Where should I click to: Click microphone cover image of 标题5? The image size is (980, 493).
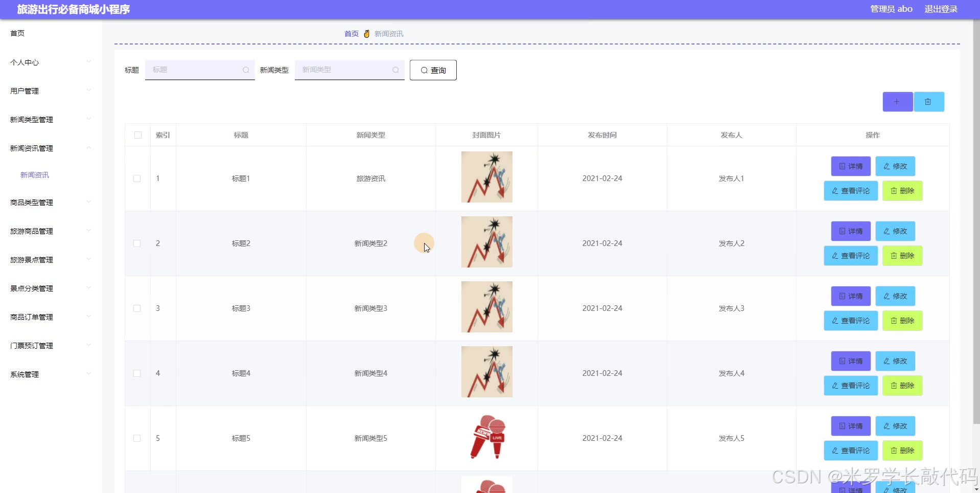point(486,437)
